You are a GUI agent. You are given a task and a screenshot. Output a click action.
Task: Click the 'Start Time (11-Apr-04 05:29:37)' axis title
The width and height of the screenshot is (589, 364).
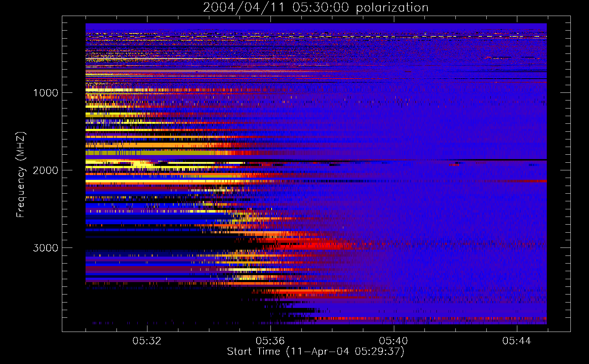[316, 352]
